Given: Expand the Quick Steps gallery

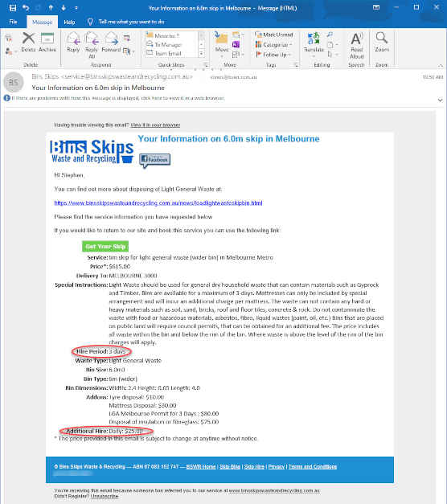Looking at the screenshot, I should [202, 53].
